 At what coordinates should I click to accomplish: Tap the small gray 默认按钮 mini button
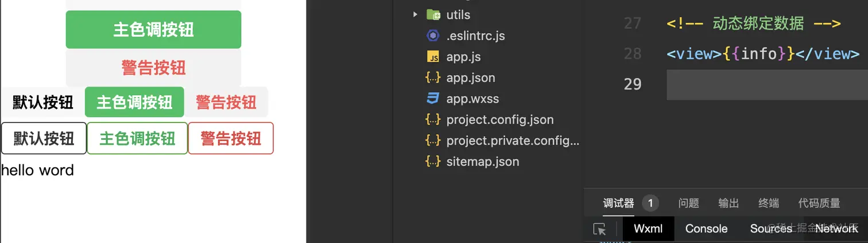coord(43,103)
